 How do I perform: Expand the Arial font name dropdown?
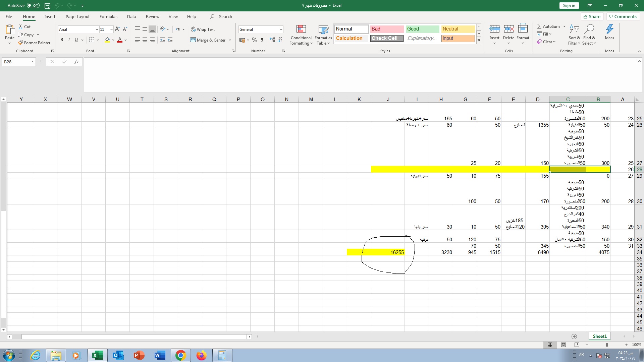click(x=97, y=29)
